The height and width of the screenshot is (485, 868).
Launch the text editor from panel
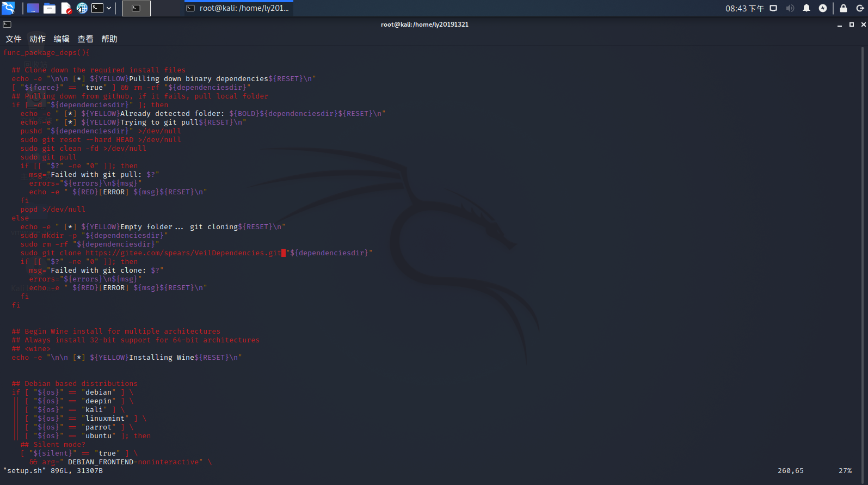point(66,8)
